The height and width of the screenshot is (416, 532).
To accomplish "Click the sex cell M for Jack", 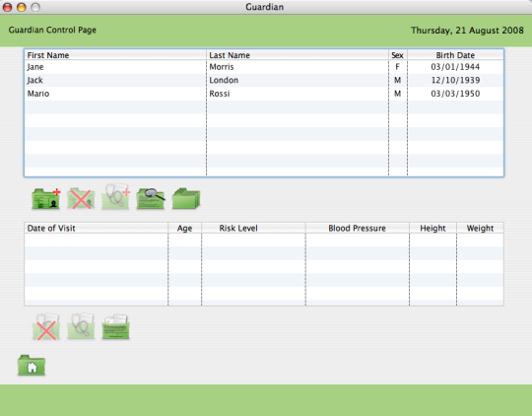I will coord(398,80).
